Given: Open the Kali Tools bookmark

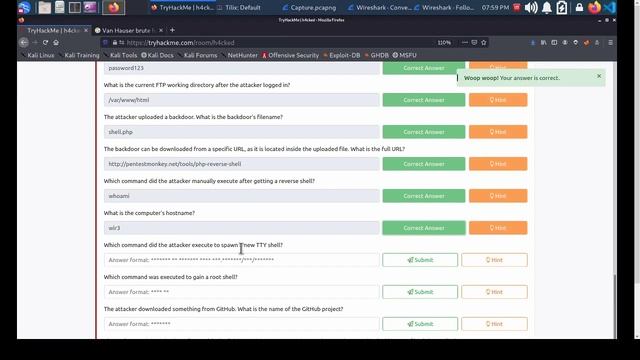Looking at the screenshot, I should [x=120, y=55].
